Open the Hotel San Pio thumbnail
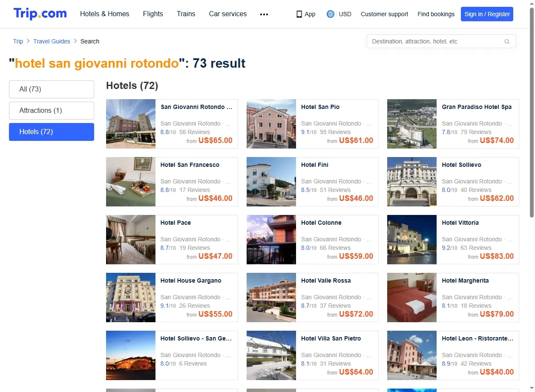Image resolution: width=535 pixels, height=392 pixels. click(x=271, y=124)
